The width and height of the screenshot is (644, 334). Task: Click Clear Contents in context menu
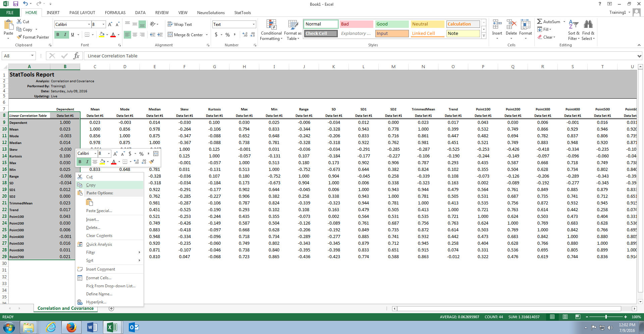tap(110, 236)
